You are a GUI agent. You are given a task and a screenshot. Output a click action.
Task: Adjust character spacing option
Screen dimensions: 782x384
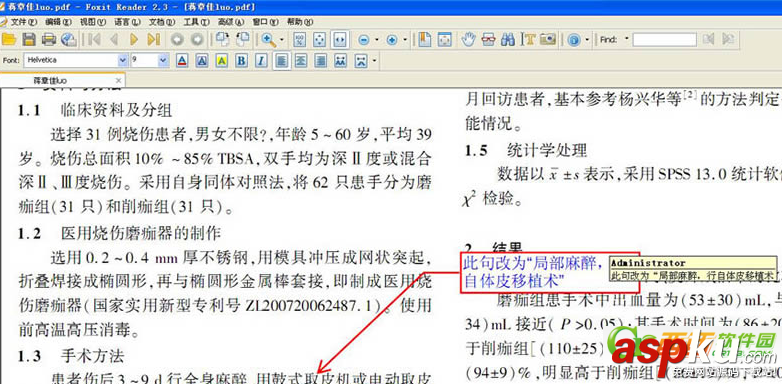(x=341, y=61)
